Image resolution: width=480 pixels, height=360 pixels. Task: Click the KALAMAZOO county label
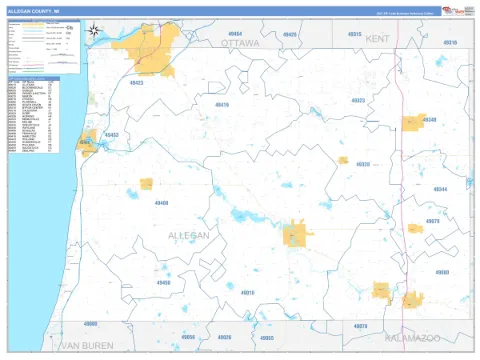point(413,338)
